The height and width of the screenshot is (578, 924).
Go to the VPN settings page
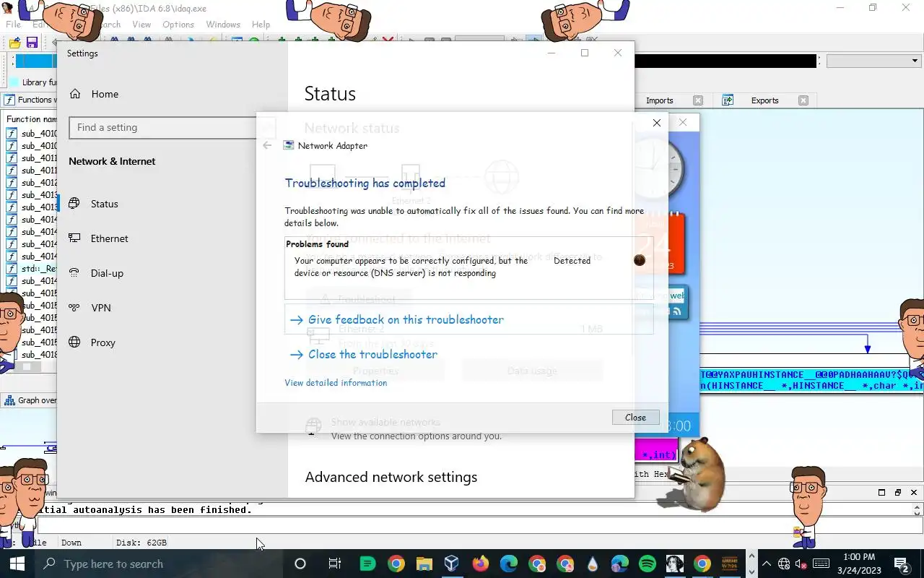[x=101, y=308]
